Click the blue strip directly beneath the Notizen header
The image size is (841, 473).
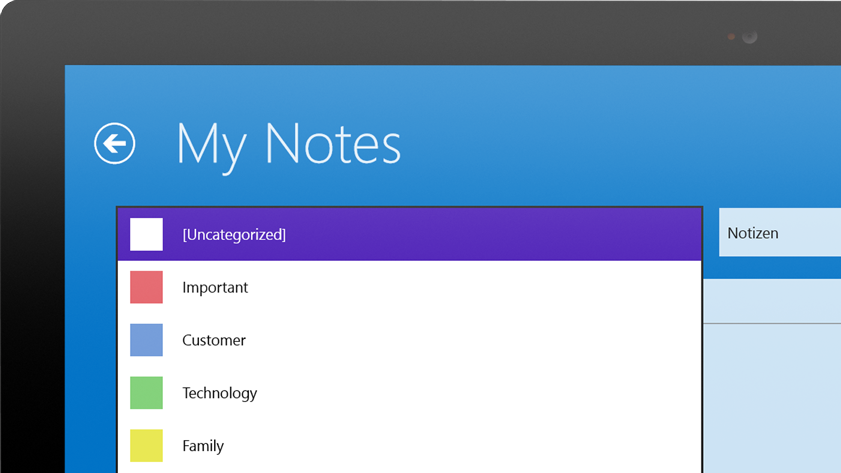point(771,267)
